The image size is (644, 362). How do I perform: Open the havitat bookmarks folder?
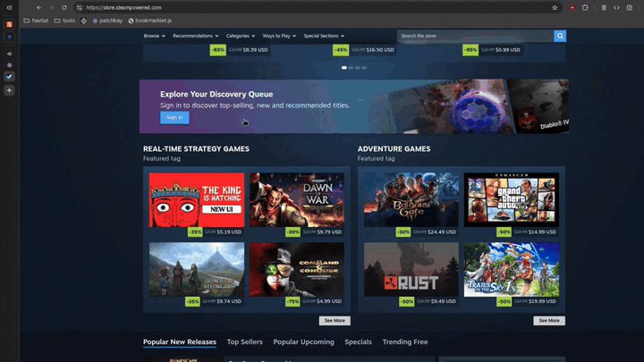point(36,21)
